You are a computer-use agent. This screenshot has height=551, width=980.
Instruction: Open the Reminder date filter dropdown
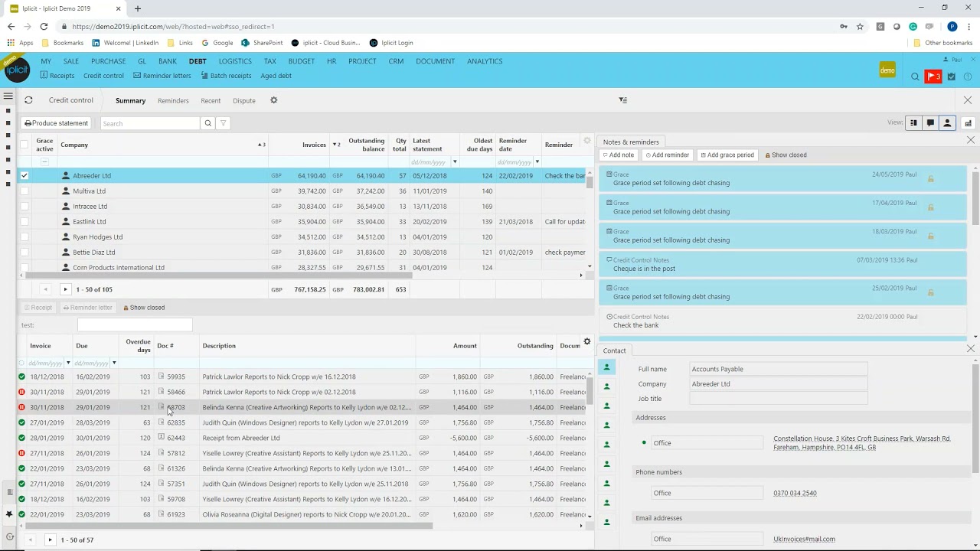pos(537,162)
